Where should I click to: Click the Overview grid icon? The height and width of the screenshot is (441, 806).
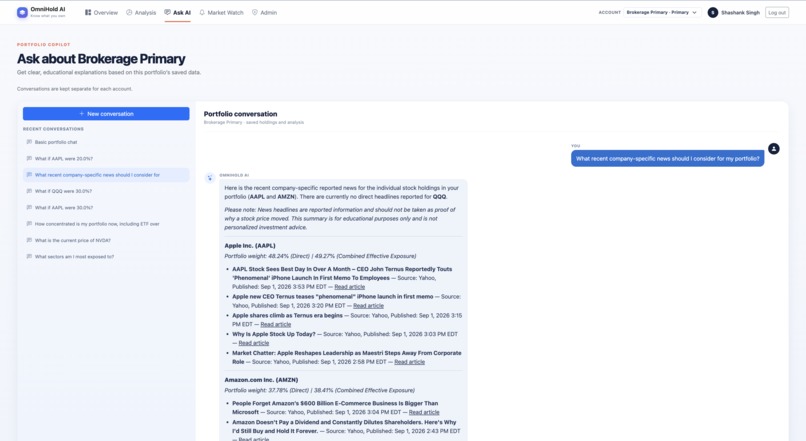(88, 12)
